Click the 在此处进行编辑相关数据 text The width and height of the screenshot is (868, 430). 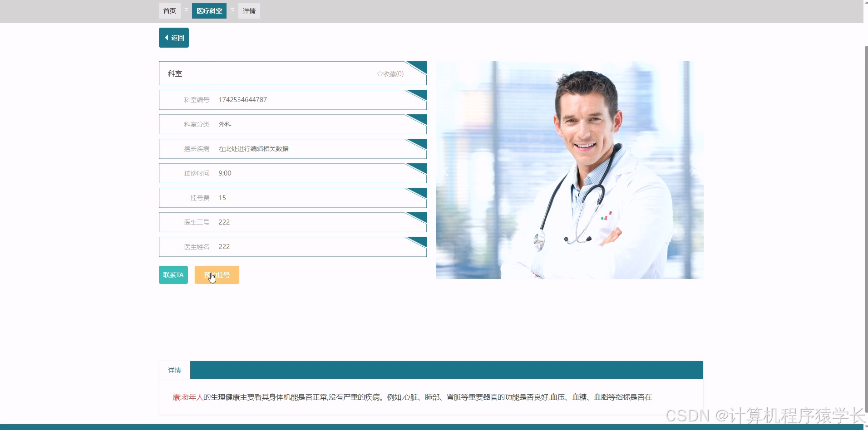[x=253, y=149]
